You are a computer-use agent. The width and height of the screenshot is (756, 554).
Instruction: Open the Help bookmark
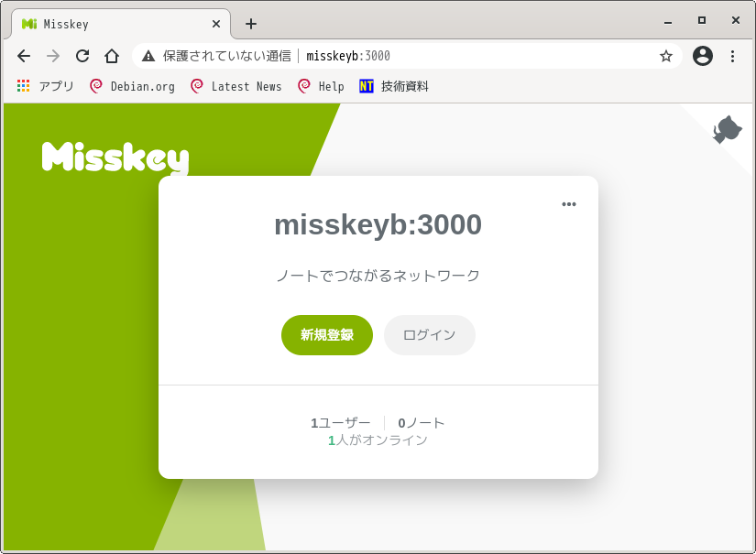[x=321, y=86]
